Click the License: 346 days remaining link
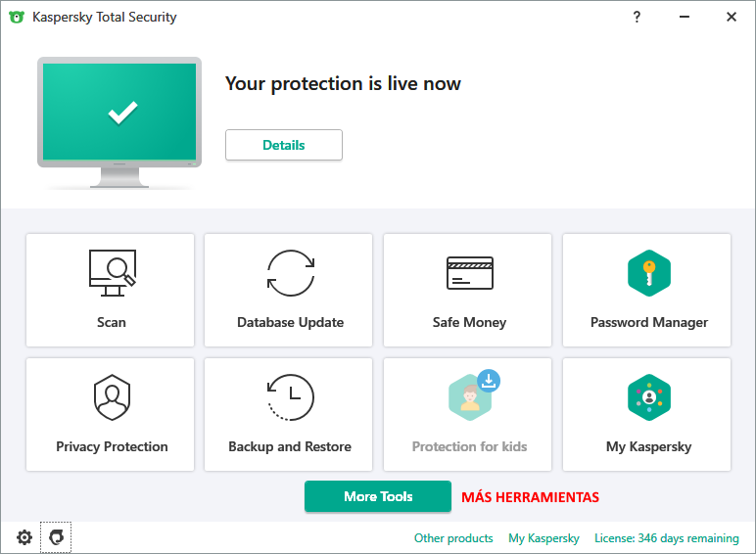 coord(667,538)
